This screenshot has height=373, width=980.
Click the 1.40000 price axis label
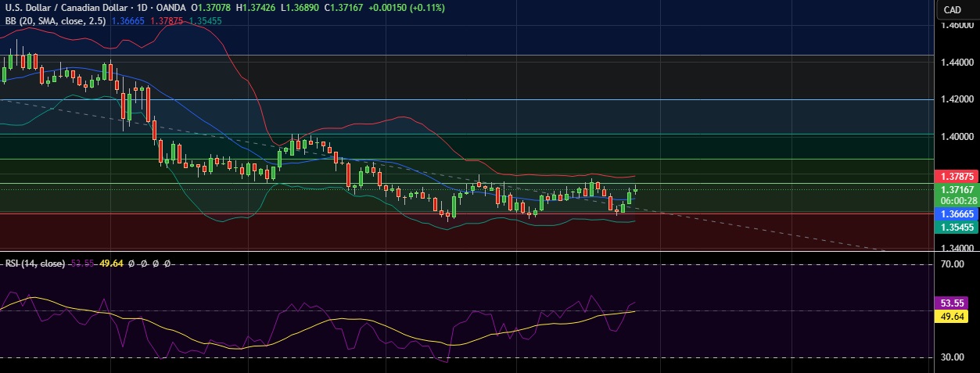point(957,137)
